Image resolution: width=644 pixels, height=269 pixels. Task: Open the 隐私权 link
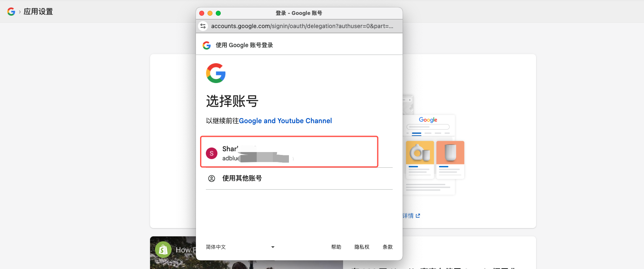tap(362, 247)
